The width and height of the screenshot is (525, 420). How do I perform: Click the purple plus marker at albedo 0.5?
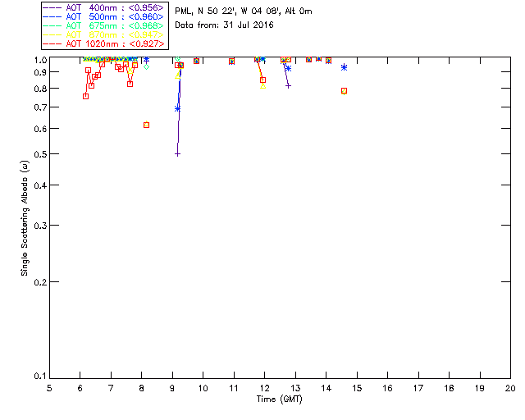pos(177,154)
